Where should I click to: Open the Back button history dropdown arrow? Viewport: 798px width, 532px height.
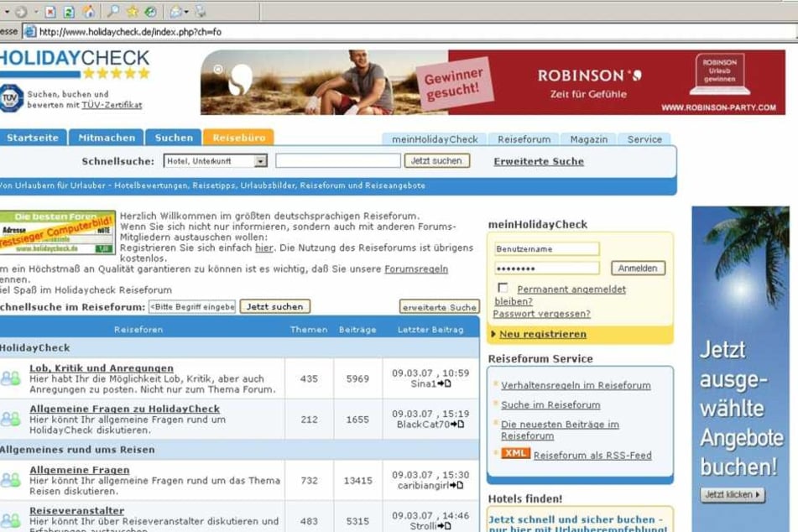coord(7,11)
